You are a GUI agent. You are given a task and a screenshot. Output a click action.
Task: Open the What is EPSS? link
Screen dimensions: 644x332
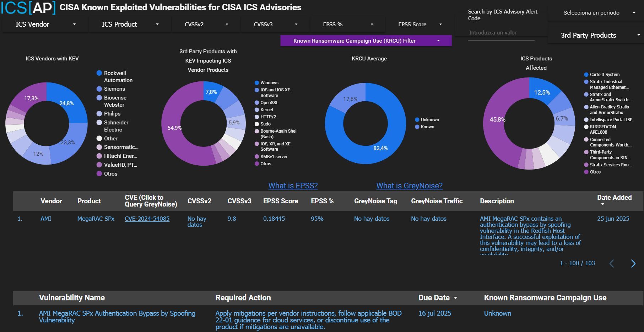coord(293,186)
